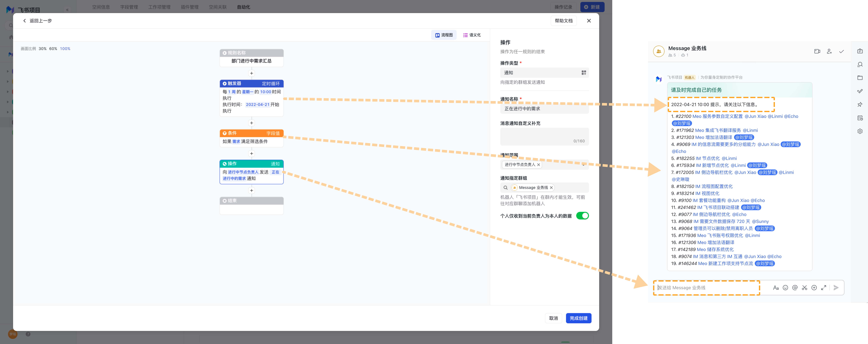Open the calendar schedule icon in chat sidebar

click(x=860, y=118)
